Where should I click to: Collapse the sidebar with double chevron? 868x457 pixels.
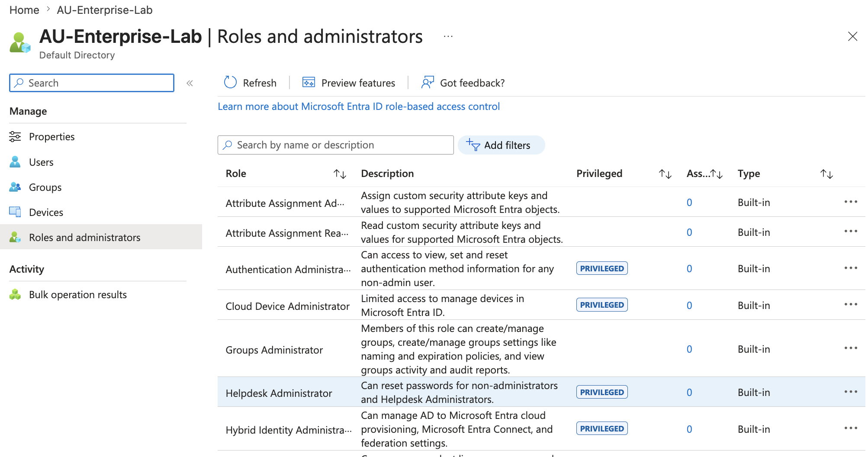(190, 83)
